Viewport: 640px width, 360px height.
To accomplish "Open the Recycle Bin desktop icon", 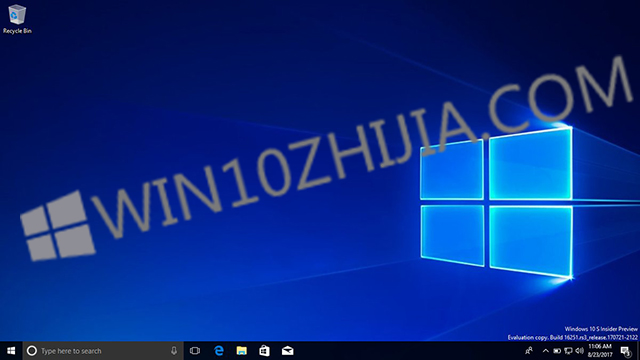I will [17, 19].
